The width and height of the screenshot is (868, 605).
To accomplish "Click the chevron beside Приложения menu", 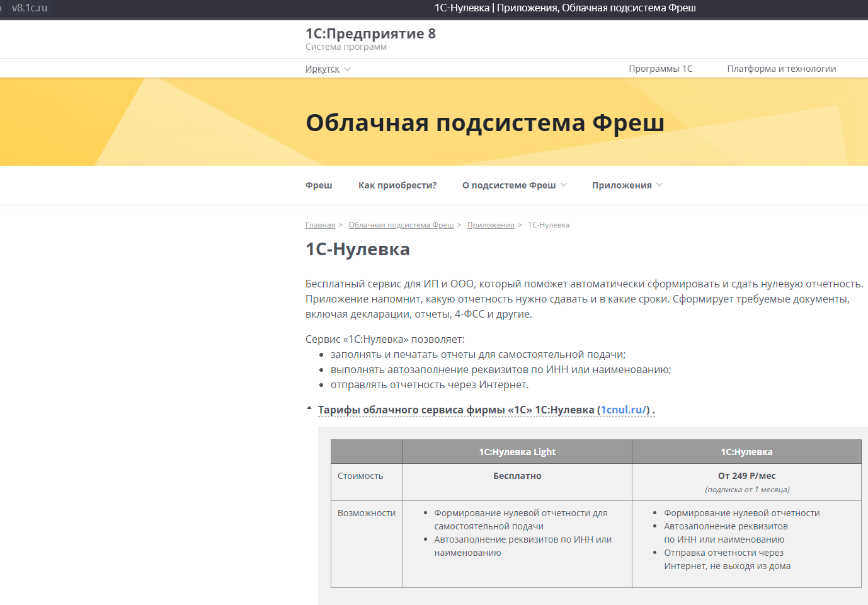I will pyautogui.click(x=660, y=185).
